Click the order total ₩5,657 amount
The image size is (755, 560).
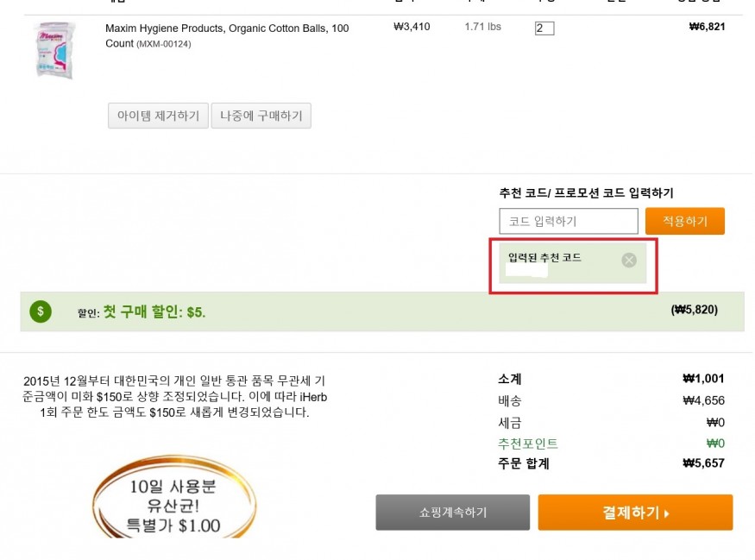coord(703,463)
